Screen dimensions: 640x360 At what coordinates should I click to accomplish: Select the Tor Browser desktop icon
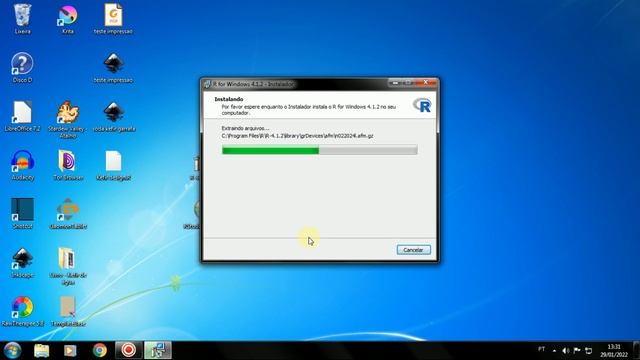click(68, 165)
